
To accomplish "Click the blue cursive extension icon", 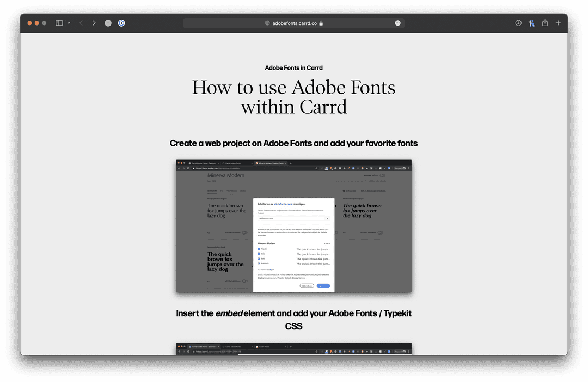I will click(531, 23).
